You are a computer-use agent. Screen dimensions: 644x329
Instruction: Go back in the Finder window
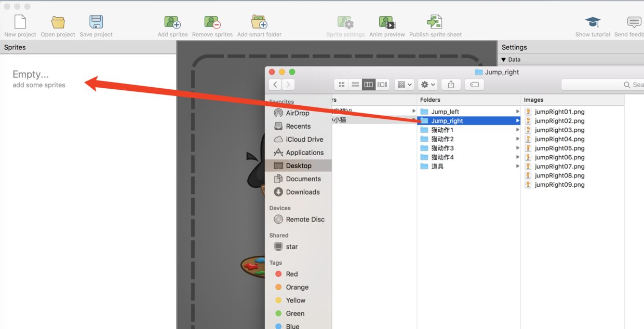[x=275, y=85]
